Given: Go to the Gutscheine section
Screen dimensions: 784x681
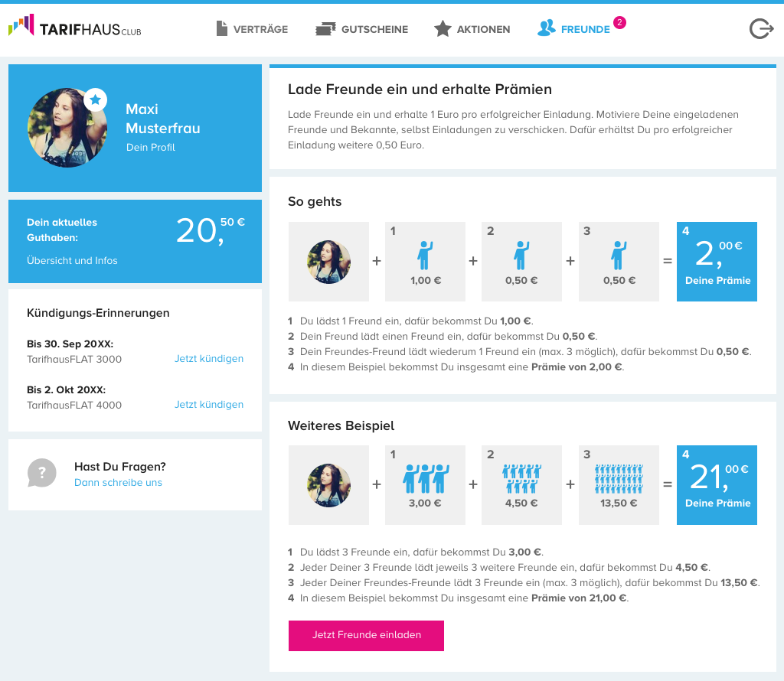Looking at the screenshot, I should point(374,29).
